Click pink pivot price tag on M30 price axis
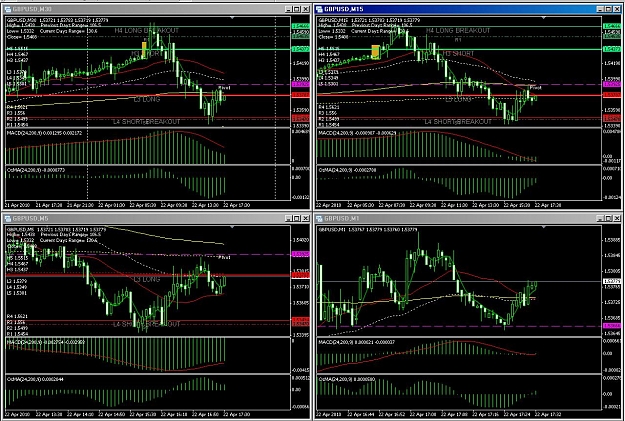This screenshot has width=625, height=421. 301,85
